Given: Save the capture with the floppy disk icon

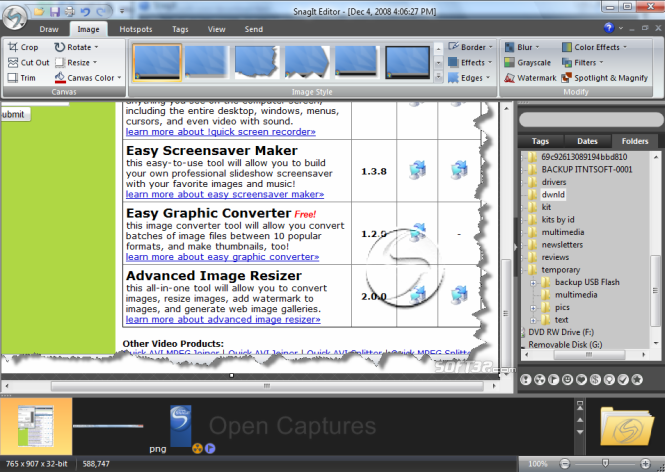Looking at the screenshot, I should pyautogui.click(x=55, y=11).
